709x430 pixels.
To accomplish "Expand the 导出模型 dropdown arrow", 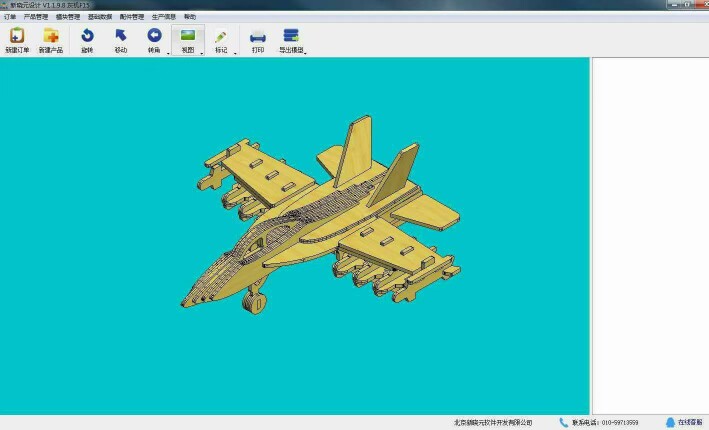I will [x=306, y=53].
